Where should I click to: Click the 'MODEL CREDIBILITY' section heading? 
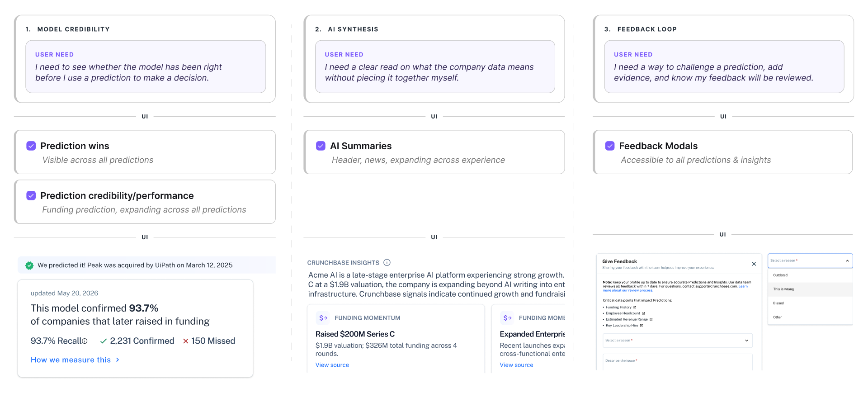pos(74,29)
